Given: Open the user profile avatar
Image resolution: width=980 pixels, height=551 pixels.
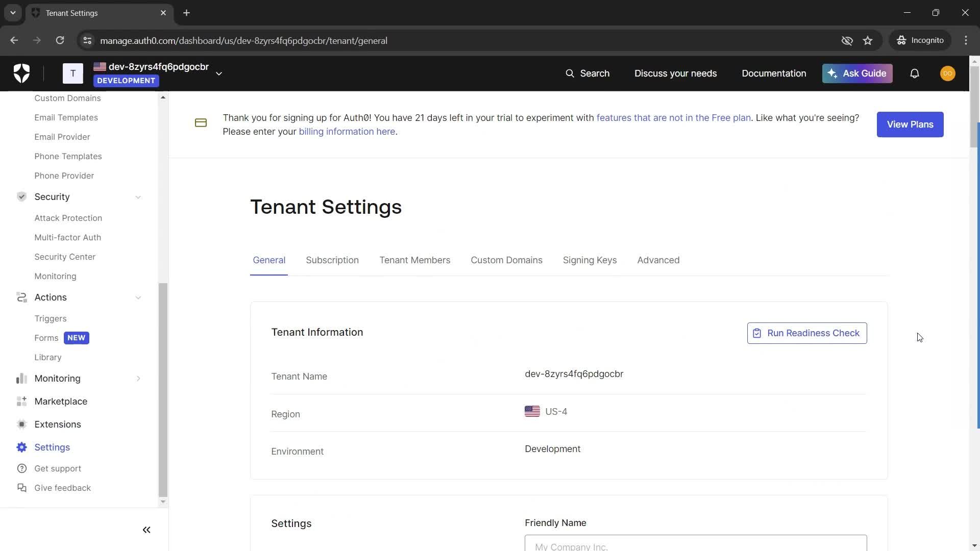Looking at the screenshot, I should (x=948, y=73).
